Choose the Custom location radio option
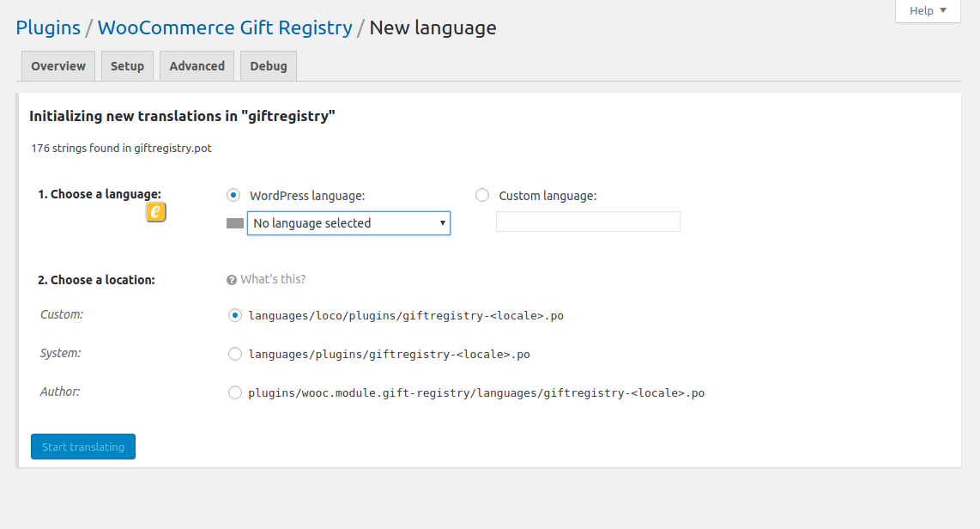Viewport: 980px width, 529px height. pyautogui.click(x=234, y=315)
